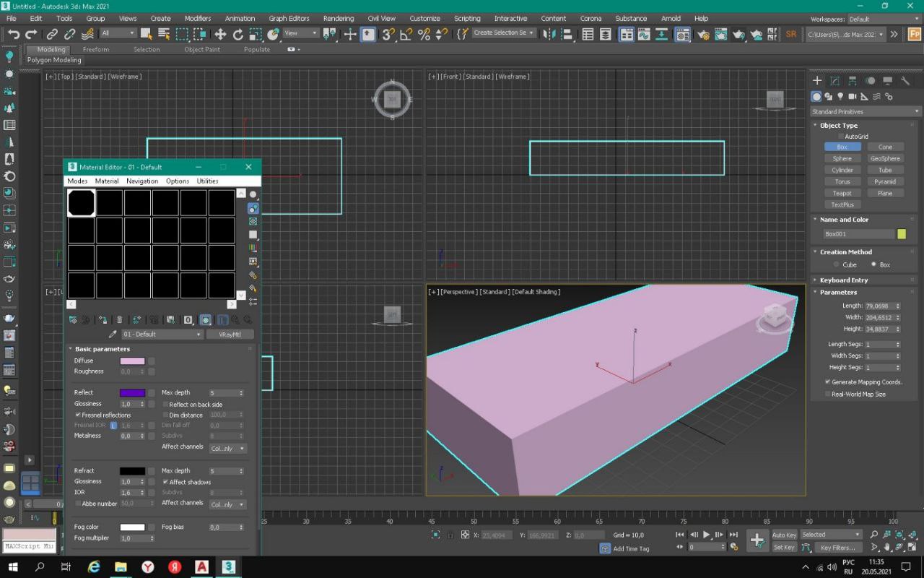Screen dimensions: 924x578
Task: Switch to the Freeform ribbon tab
Action: click(x=96, y=50)
